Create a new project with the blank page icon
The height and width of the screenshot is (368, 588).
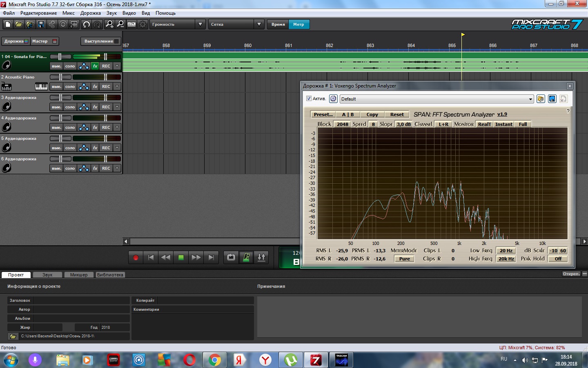coord(7,25)
